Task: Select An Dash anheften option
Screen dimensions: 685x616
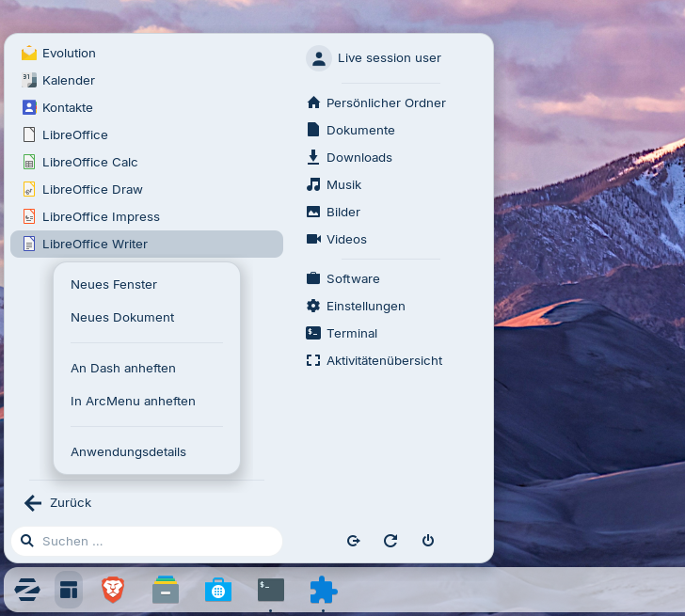Action: (x=123, y=368)
